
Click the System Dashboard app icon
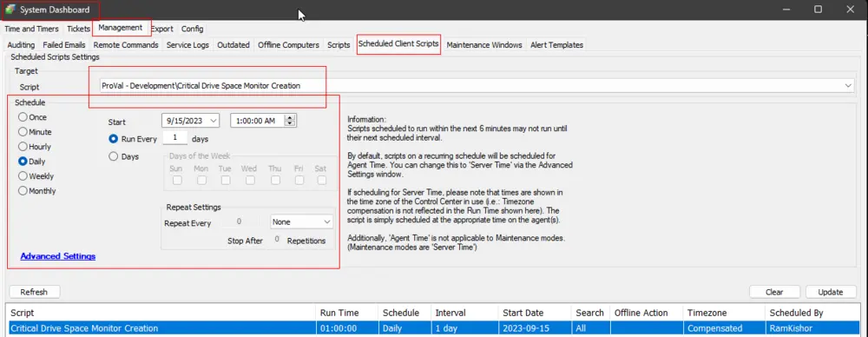10,10
